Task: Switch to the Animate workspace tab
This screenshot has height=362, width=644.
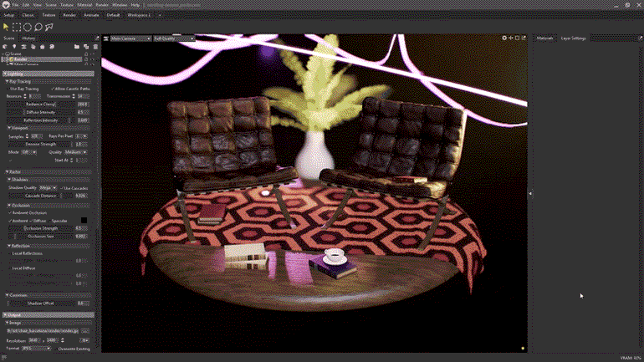Action: tap(92, 15)
